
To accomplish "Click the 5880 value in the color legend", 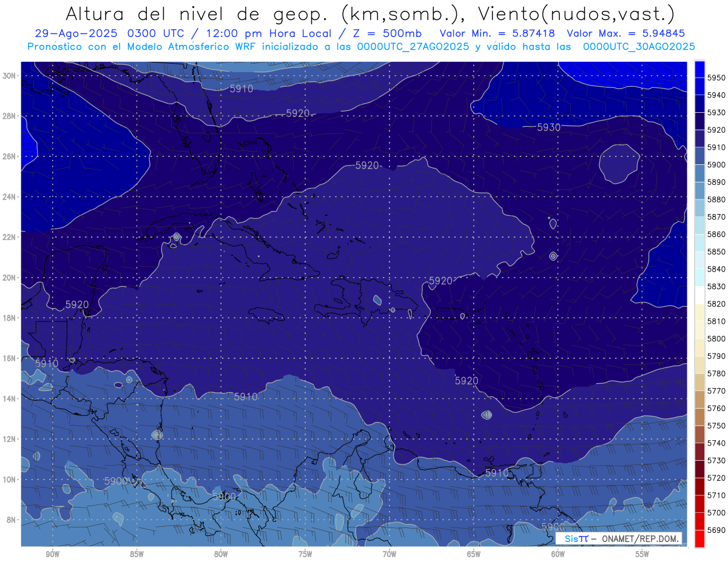I will coord(716,199).
